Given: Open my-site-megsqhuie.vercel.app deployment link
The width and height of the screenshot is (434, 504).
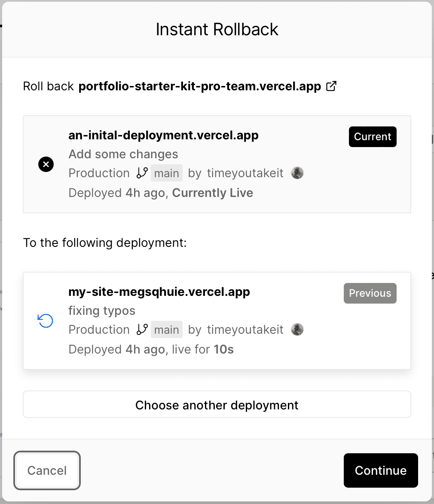Looking at the screenshot, I should [x=159, y=292].
